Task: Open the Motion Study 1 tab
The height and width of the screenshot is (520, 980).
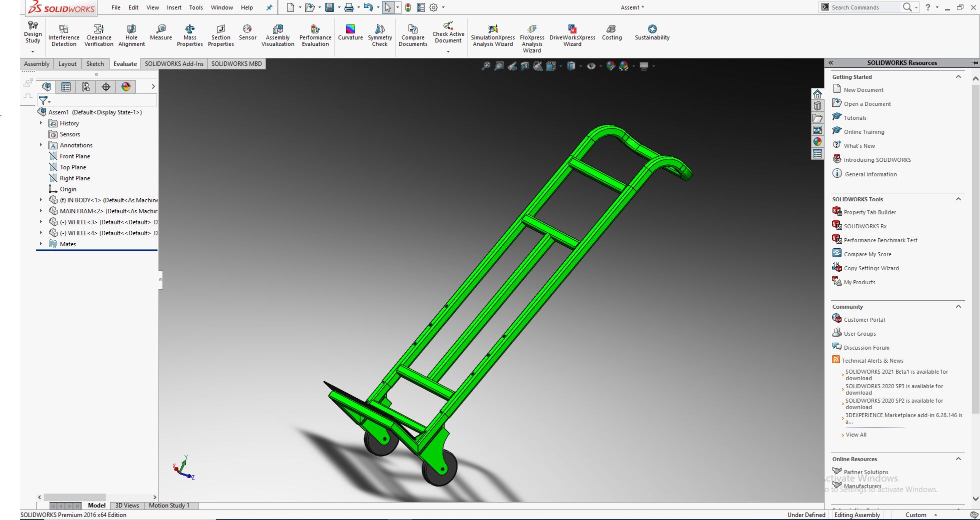Action: click(169, 506)
